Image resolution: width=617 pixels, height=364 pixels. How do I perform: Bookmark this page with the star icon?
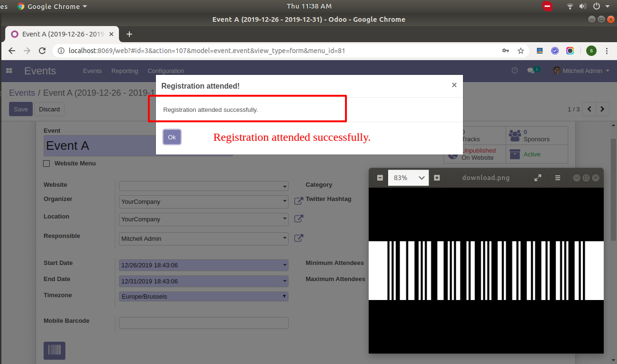click(x=521, y=51)
